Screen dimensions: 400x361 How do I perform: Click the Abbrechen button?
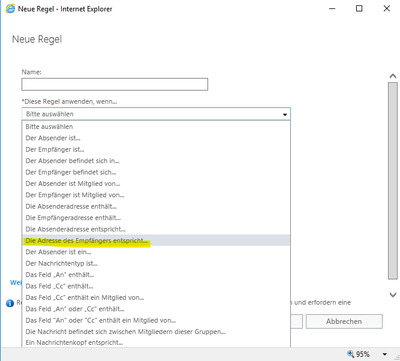point(344,321)
